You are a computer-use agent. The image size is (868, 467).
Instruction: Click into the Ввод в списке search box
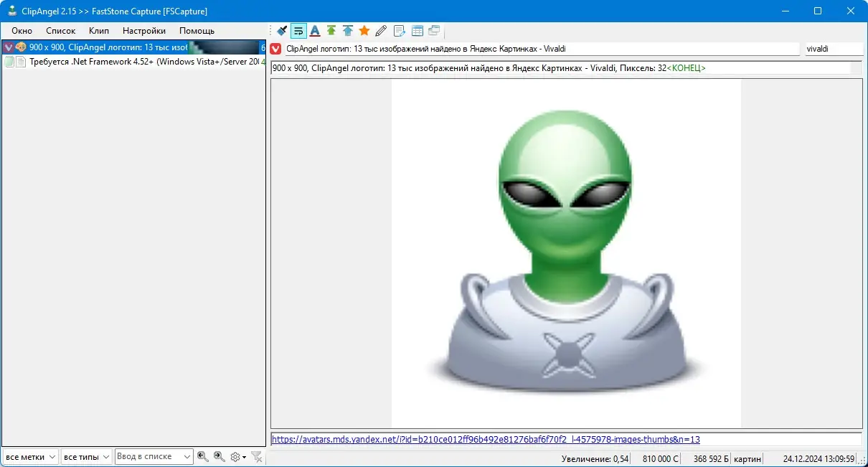[148, 456]
